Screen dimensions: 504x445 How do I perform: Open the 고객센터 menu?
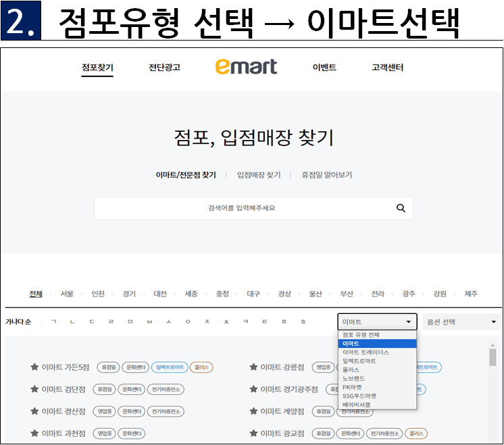tap(387, 68)
